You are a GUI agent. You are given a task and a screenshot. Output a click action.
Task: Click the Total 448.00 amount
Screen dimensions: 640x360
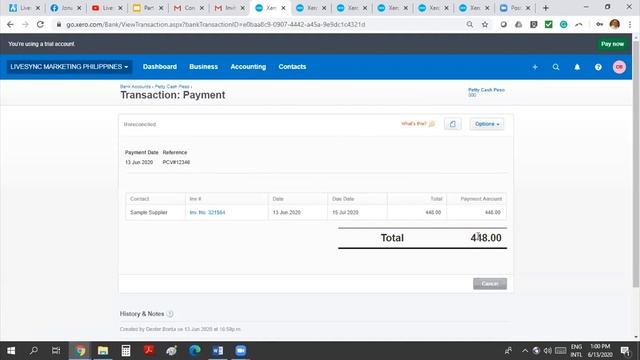click(486, 238)
